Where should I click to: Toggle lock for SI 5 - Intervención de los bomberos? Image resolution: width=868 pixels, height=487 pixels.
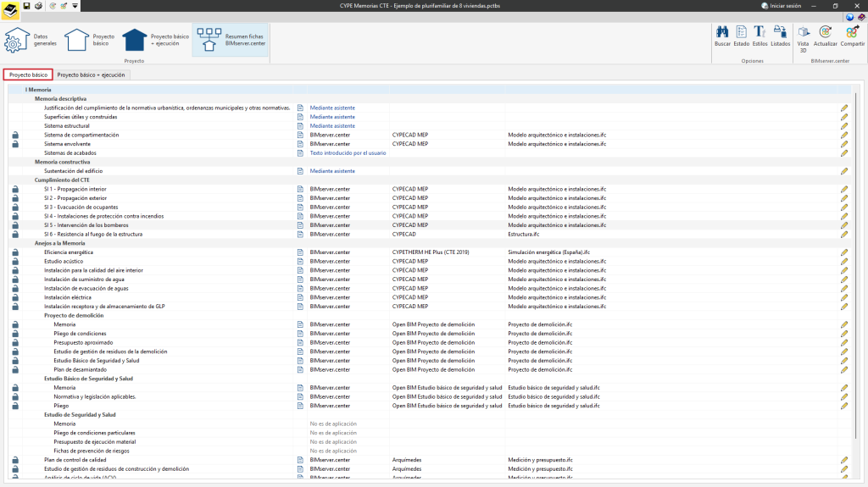click(15, 225)
